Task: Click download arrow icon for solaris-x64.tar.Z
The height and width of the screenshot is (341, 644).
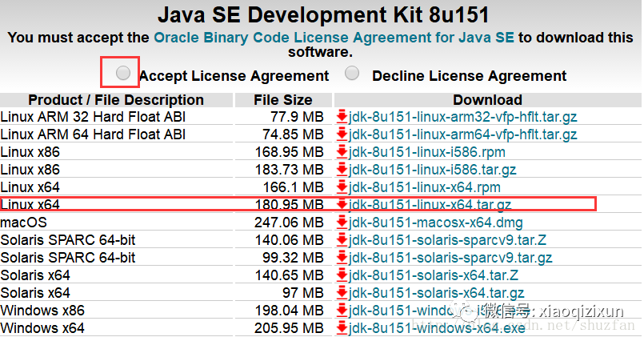Action: tap(342, 275)
